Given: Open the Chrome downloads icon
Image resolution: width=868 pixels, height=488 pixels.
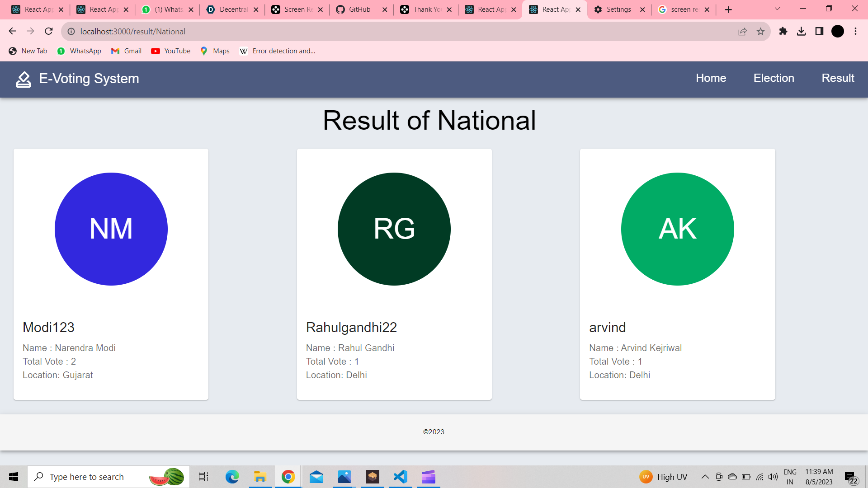Looking at the screenshot, I should point(801,31).
